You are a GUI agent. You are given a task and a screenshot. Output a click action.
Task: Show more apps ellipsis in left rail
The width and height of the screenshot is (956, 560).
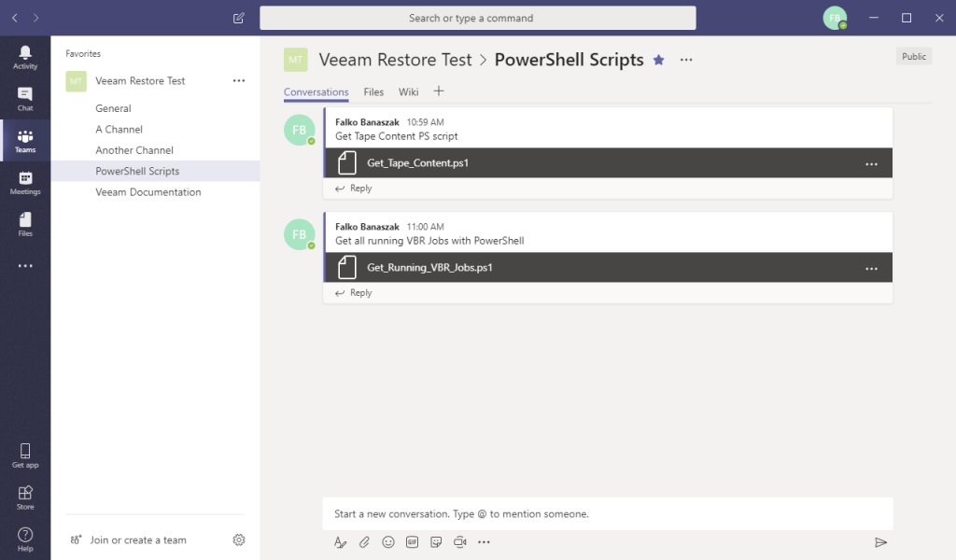click(x=25, y=266)
